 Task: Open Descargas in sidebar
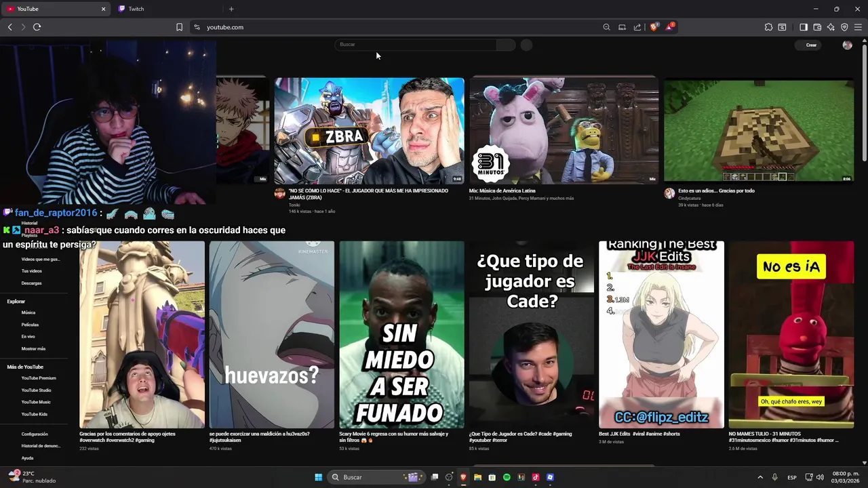point(31,283)
